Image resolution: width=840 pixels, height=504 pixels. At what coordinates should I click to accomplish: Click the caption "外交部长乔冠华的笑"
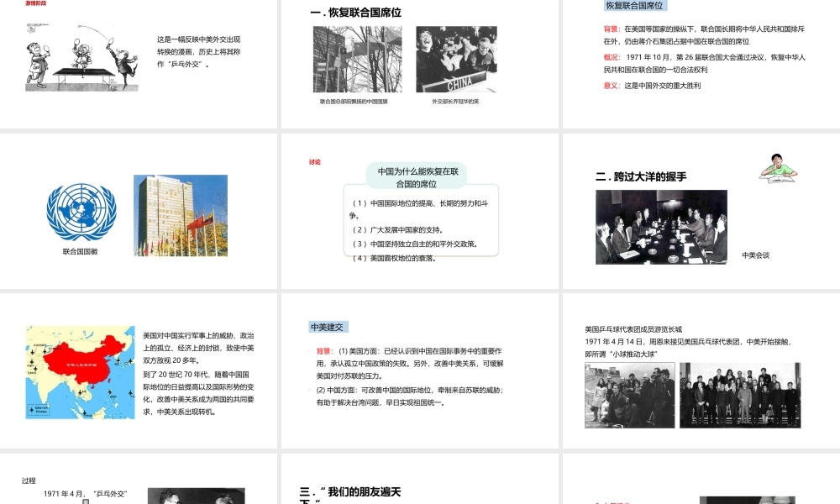pyautogui.click(x=455, y=102)
